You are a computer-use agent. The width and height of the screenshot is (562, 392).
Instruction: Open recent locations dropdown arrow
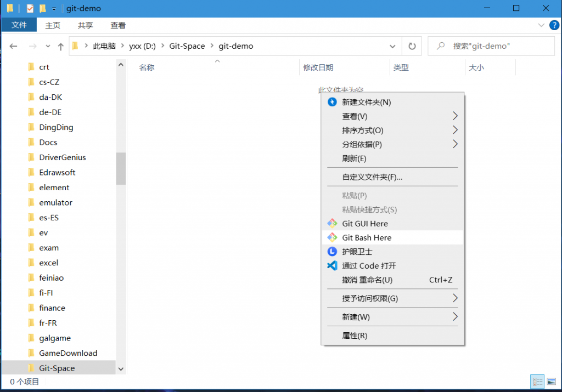[48, 46]
